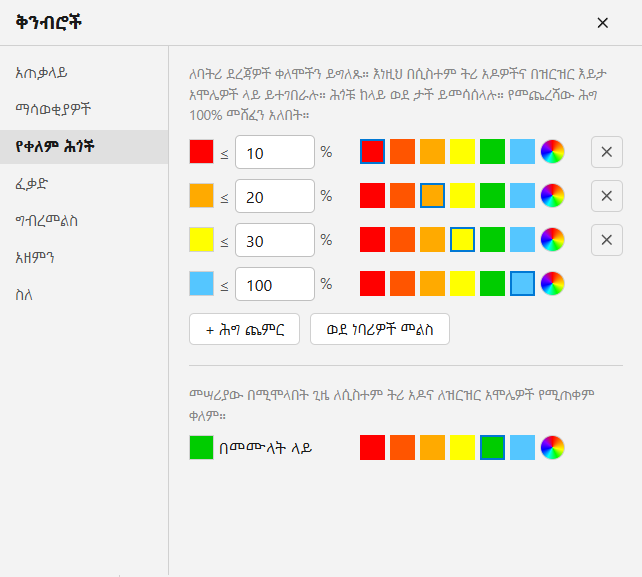This screenshot has width=642, height=577.
Task: Remove the 20% color rule
Action: coord(607,196)
